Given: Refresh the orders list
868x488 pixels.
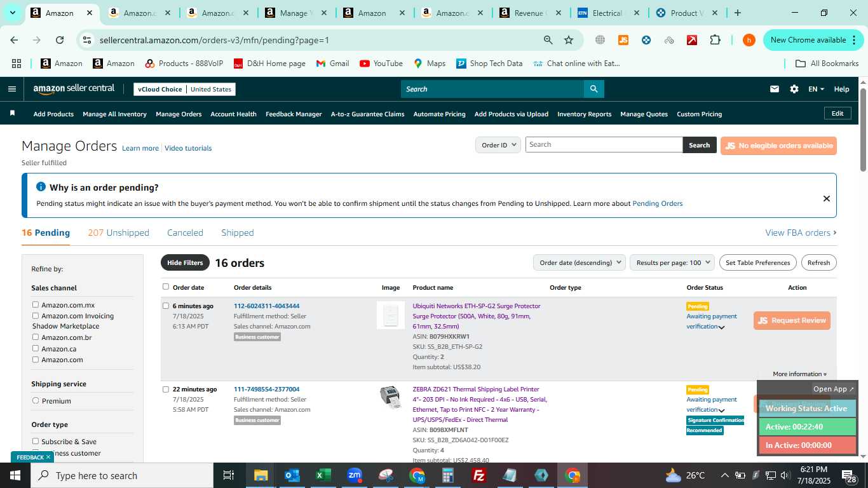Looking at the screenshot, I should pos(818,262).
